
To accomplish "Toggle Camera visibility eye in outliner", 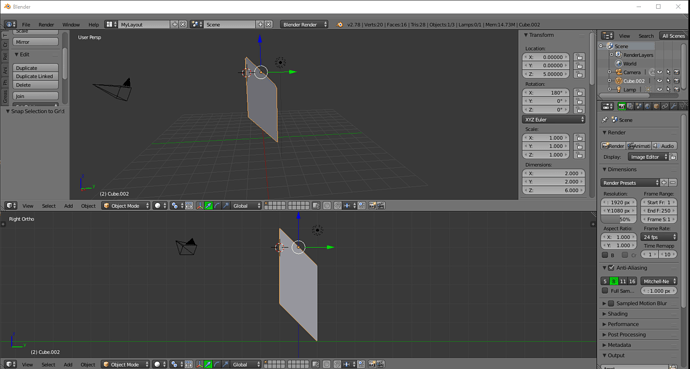I will coord(660,72).
